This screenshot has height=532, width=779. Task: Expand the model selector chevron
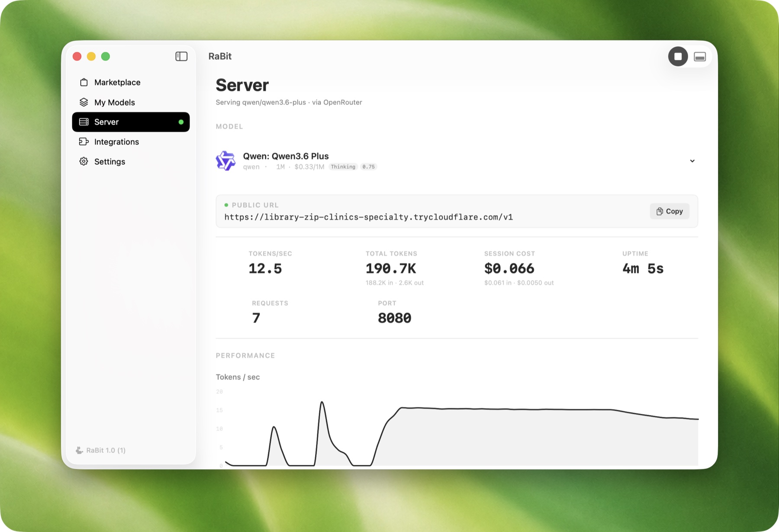click(692, 161)
